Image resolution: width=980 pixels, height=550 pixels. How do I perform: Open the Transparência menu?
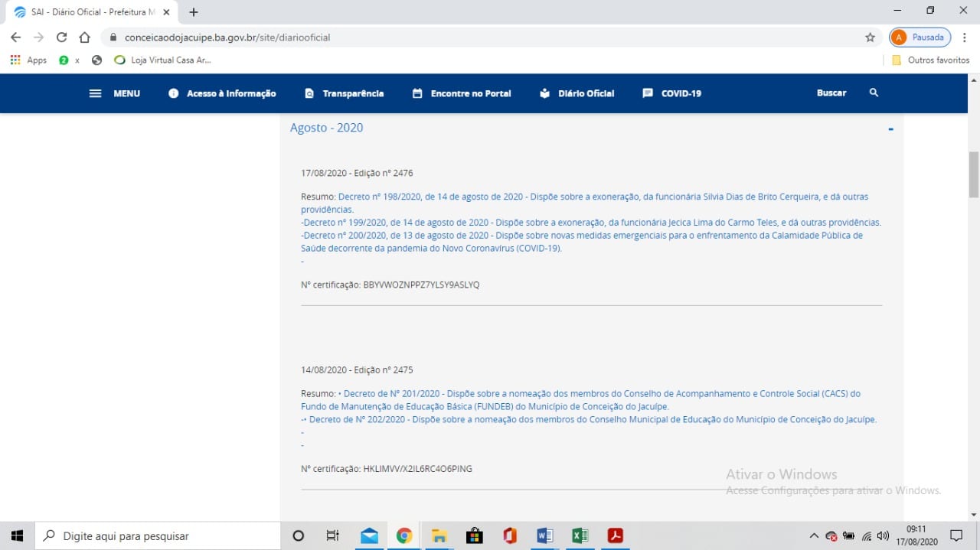(x=353, y=93)
